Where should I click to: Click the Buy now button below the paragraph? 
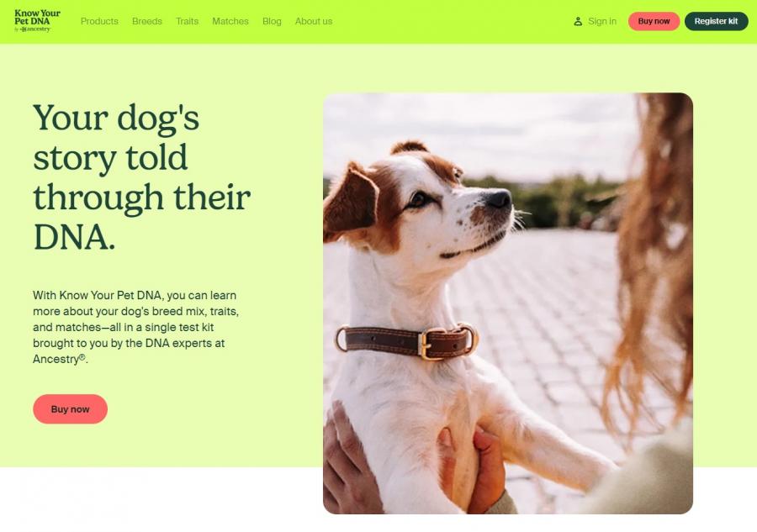click(x=70, y=409)
